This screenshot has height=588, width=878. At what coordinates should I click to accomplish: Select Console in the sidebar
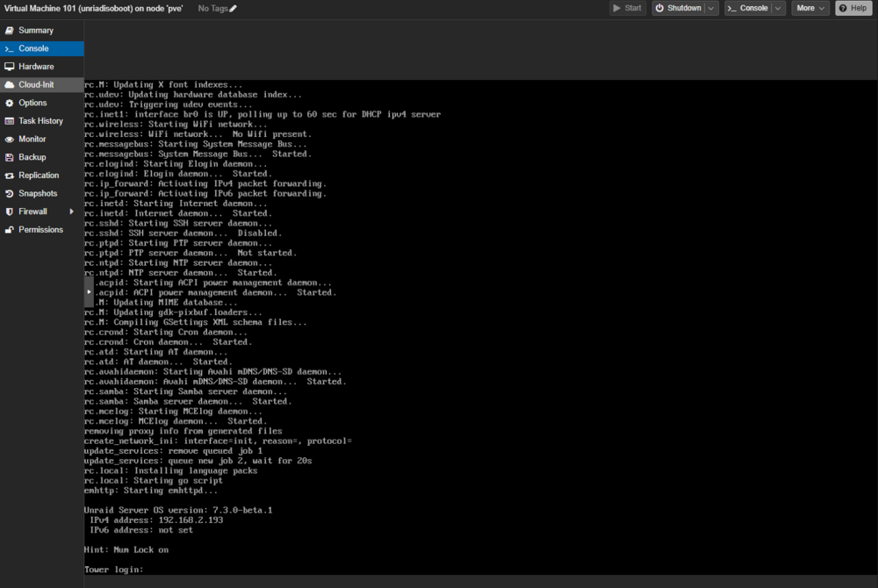tap(42, 48)
